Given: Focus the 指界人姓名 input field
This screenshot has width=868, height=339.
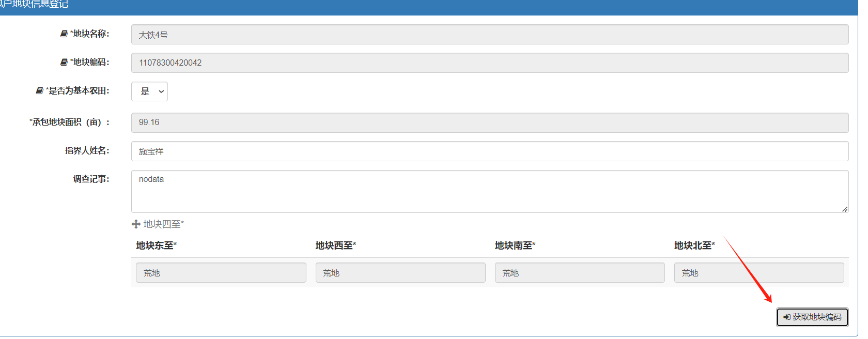Looking at the screenshot, I should [489, 151].
